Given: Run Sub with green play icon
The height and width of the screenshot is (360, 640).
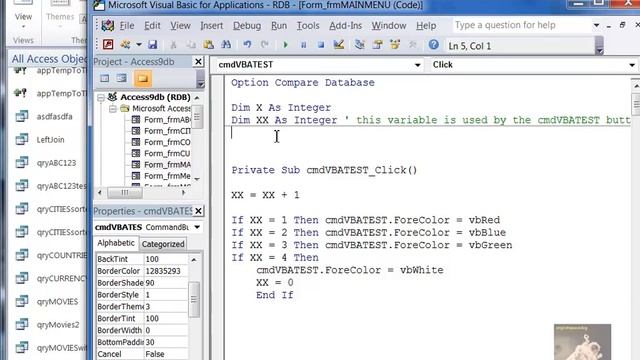Looking at the screenshot, I should pos(285,44).
